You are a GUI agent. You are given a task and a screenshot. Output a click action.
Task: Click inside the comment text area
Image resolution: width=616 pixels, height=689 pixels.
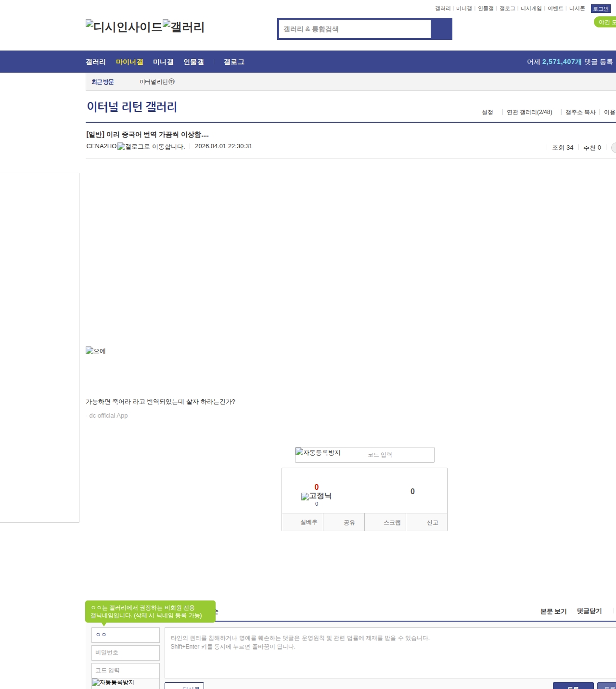(x=390, y=653)
